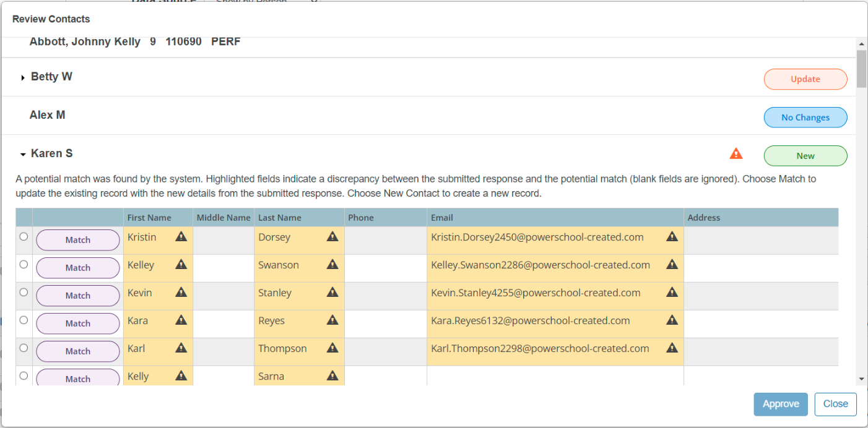Click the warning icon next to Dorsey last name
868x428 pixels.
(x=332, y=237)
